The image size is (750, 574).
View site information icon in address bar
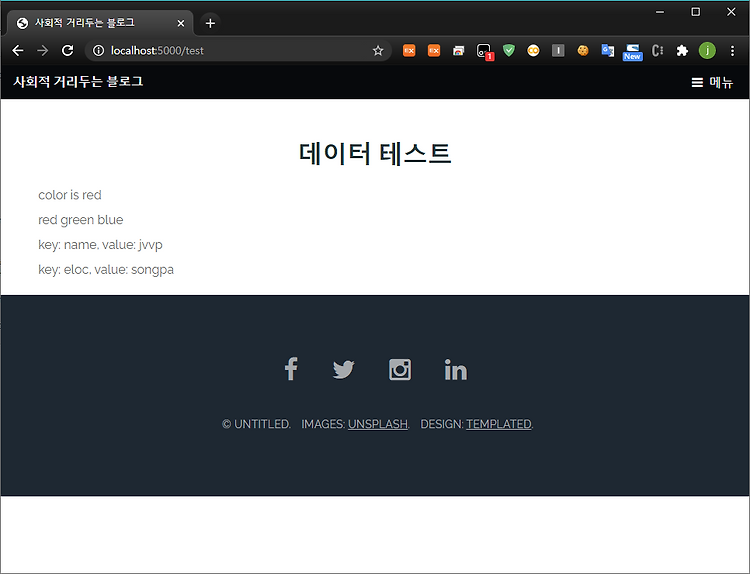98,51
